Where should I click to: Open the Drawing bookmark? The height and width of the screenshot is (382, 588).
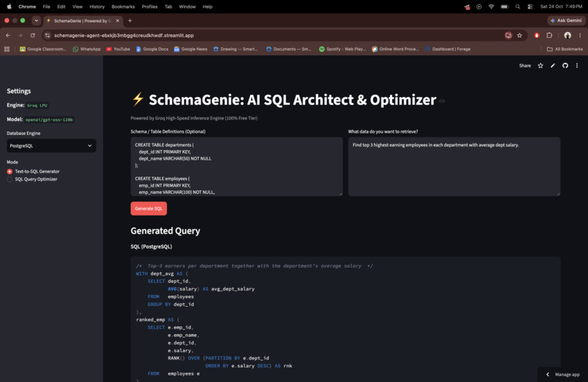pos(236,49)
